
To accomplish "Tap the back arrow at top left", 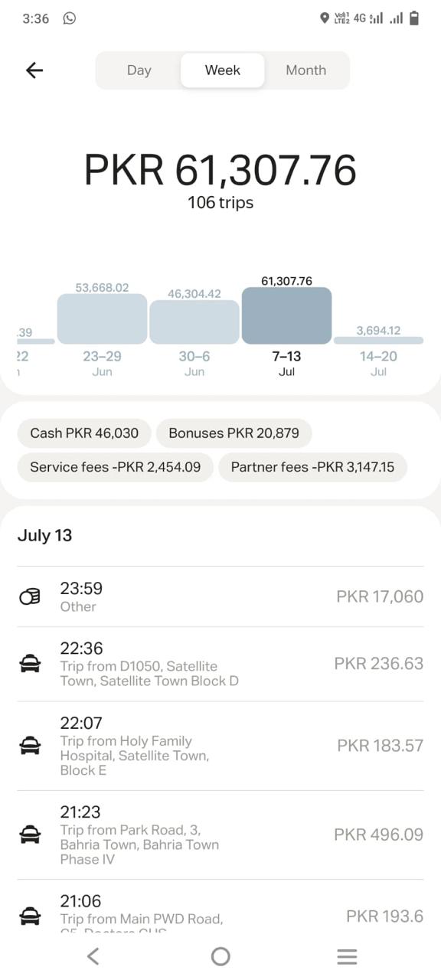I will [x=34, y=70].
